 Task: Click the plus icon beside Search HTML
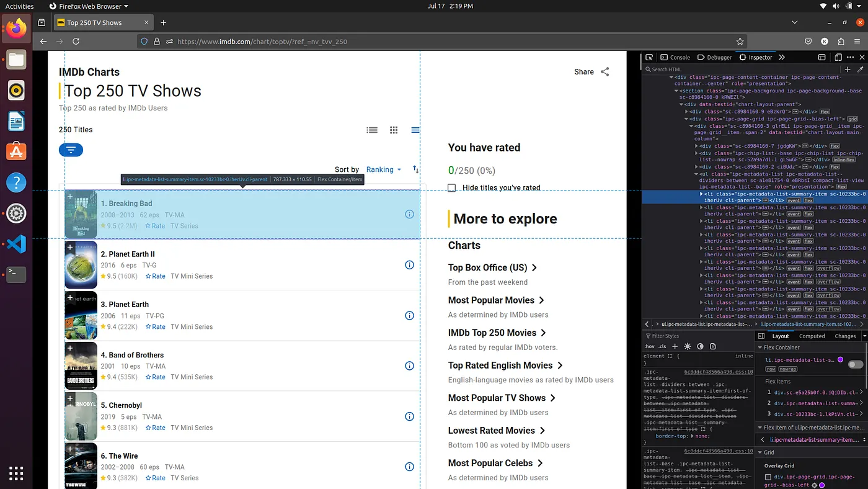[848, 70]
